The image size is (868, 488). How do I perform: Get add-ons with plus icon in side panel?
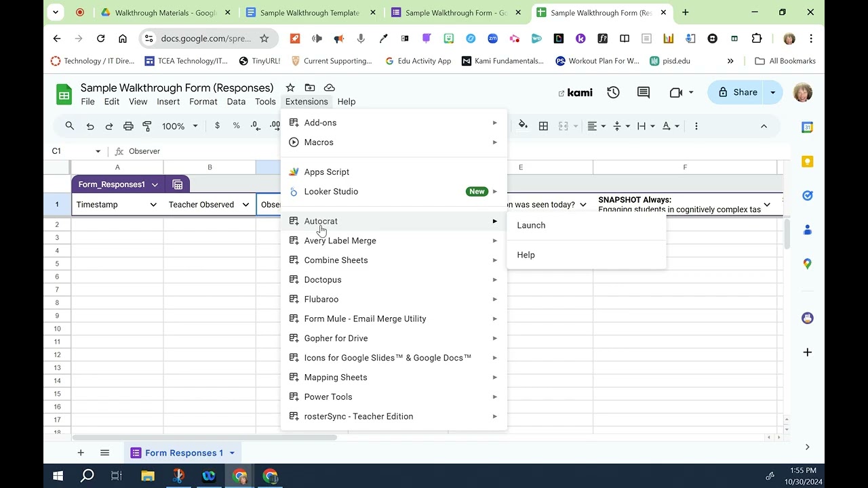tap(807, 352)
